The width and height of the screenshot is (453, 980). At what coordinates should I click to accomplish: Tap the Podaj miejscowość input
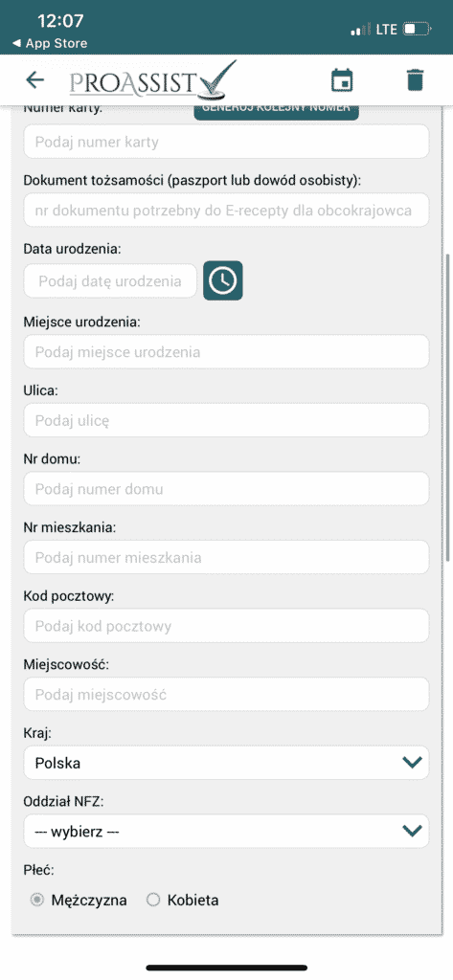[x=226, y=695]
